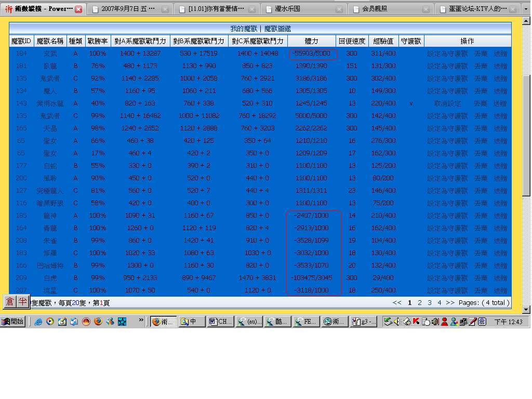This screenshot has width=532, height=399.
Task: Go to page 2 of the monster list
Action: click(420, 303)
